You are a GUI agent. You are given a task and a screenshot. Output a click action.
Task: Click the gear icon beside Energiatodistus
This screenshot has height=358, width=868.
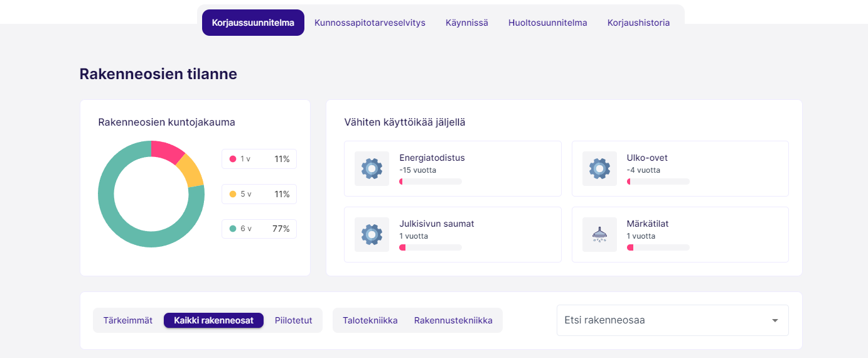pyautogui.click(x=372, y=168)
